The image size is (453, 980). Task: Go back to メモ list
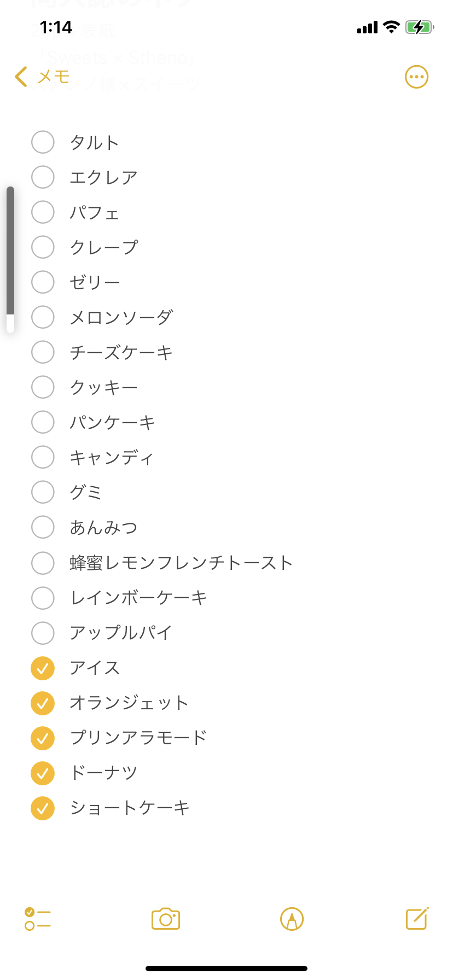(53, 77)
